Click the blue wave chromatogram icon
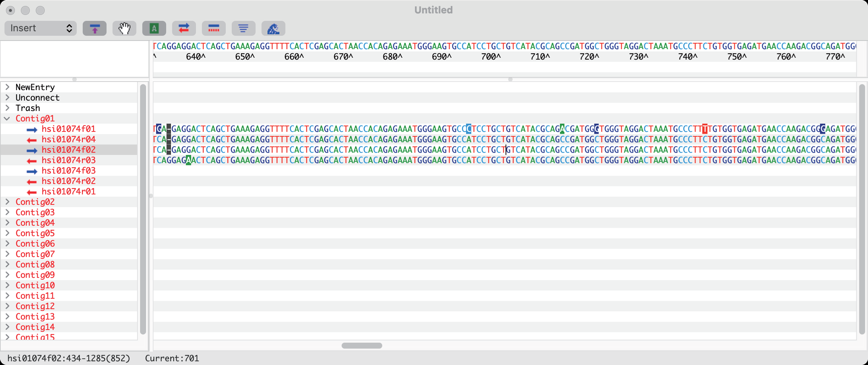The height and width of the screenshot is (365, 868). coord(273,28)
